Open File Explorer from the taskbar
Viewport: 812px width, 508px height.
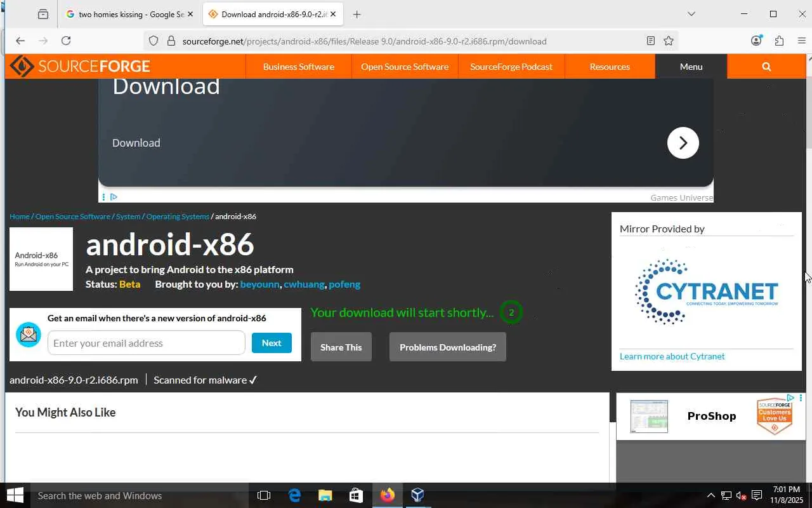325,495
